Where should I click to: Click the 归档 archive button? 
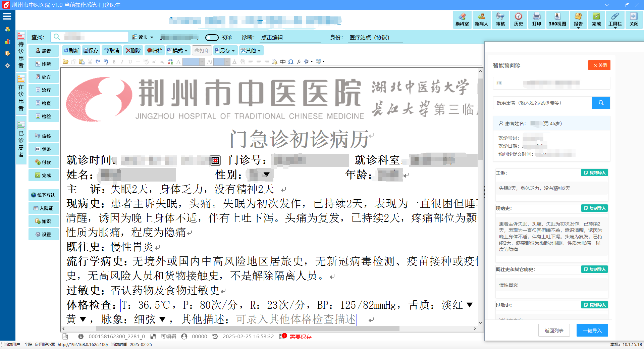coord(155,51)
